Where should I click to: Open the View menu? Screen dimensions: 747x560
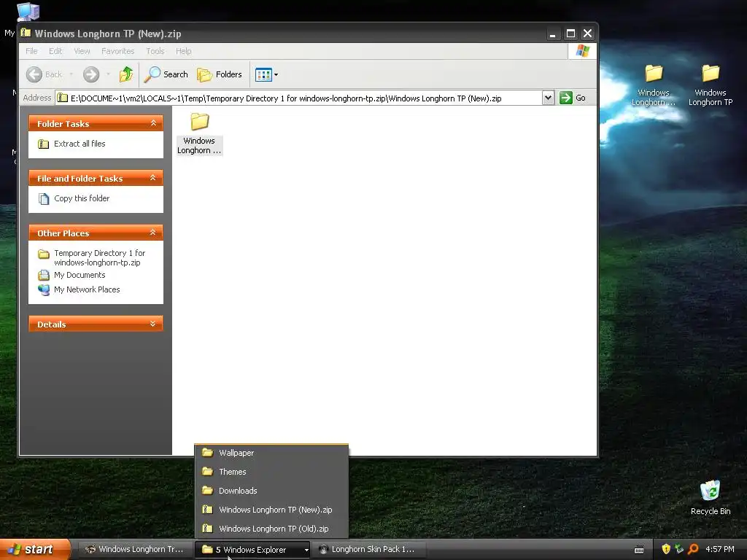point(82,51)
